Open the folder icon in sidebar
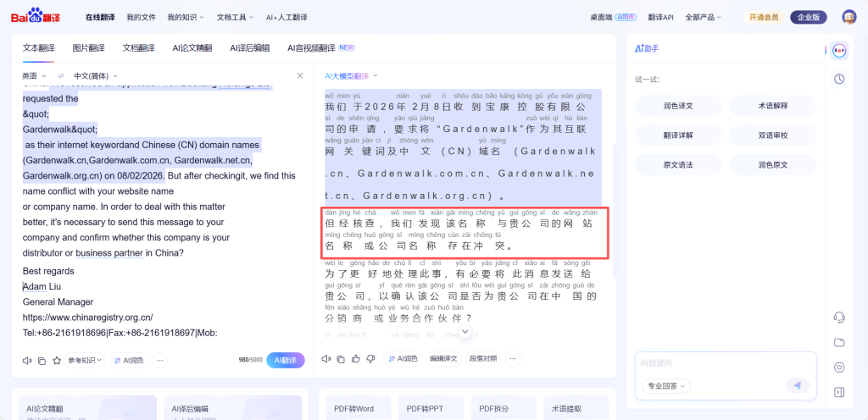The image size is (868, 420). pyautogui.click(x=839, y=343)
